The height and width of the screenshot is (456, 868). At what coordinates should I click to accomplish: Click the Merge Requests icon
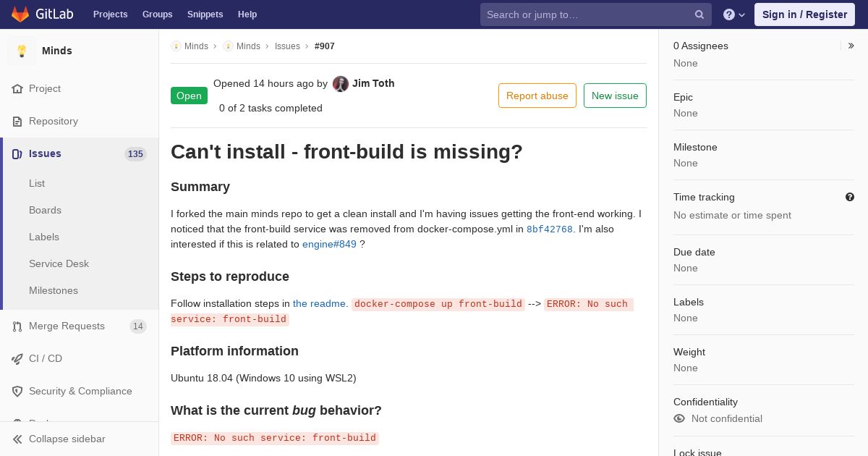pos(17,326)
